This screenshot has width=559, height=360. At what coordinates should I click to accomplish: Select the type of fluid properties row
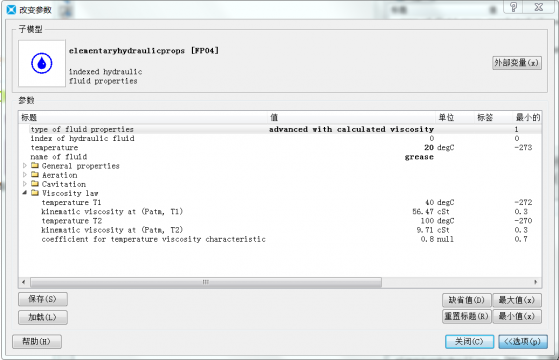point(280,129)
